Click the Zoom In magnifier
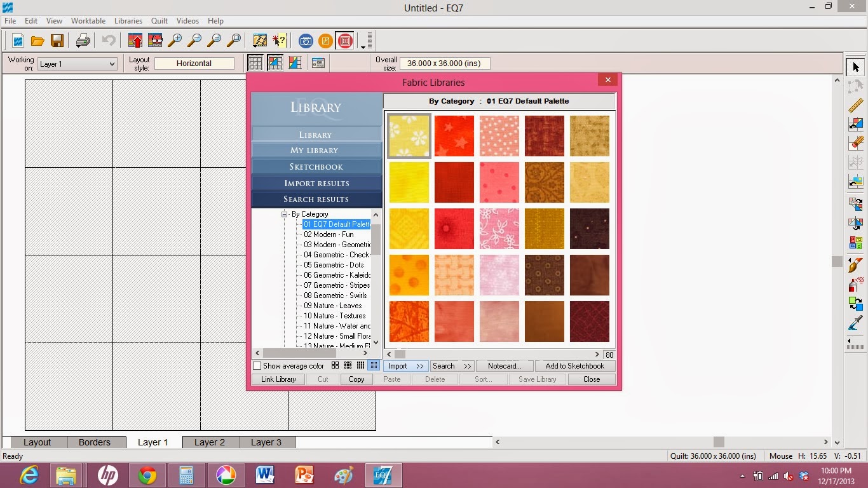 pos(175,41)
